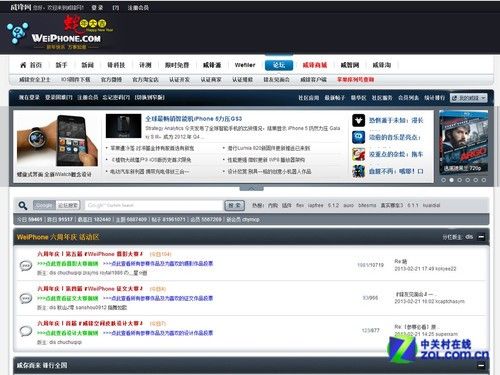Click the magnifier search icon
This screenshot has height=375, width=500.
(x=23, y=205)
